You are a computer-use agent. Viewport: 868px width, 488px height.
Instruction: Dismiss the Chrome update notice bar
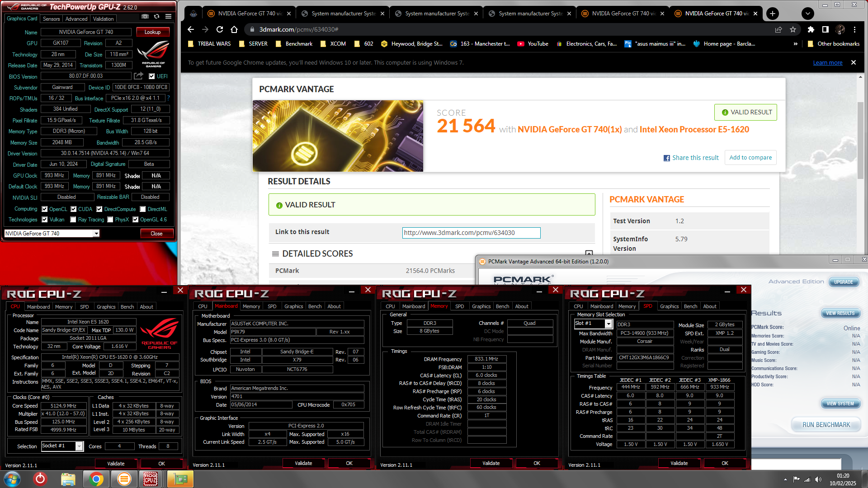[x=854, y=62]
